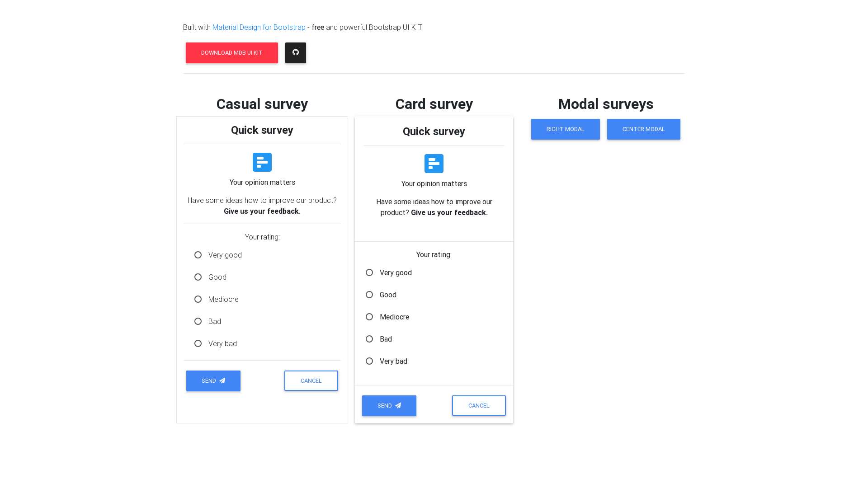Select Very bad in Casual survey rating
This screenshot has width=868, height=488.
coord(197,343)
